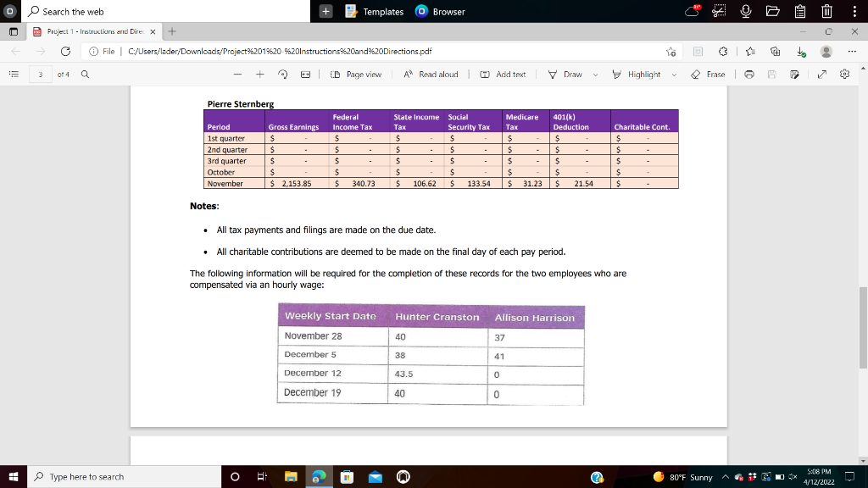Select the Fit to page icon
The width and height of the screenshot is (868, 488).
tap(305, 75)
